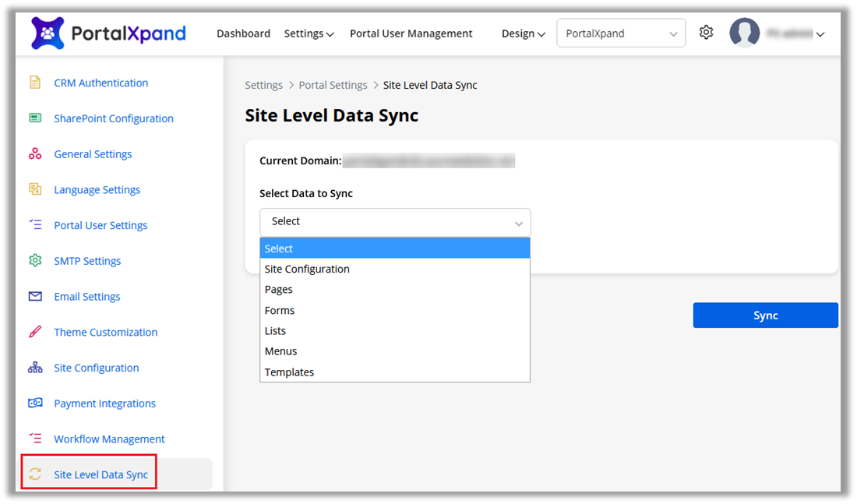Click the SMTP Settings gear icon
The image size is (857, 504).
pyautogui.click(x=35, y=261)
